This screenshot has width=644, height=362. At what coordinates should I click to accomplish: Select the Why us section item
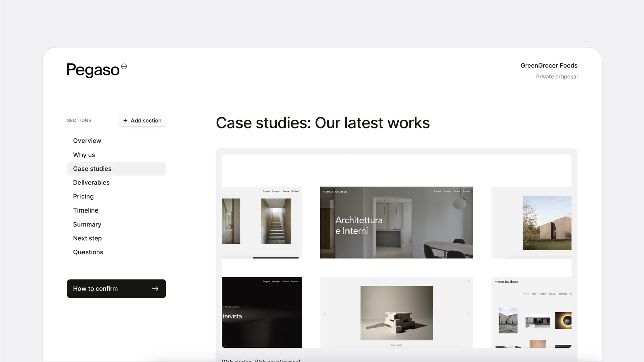point(84,155)
